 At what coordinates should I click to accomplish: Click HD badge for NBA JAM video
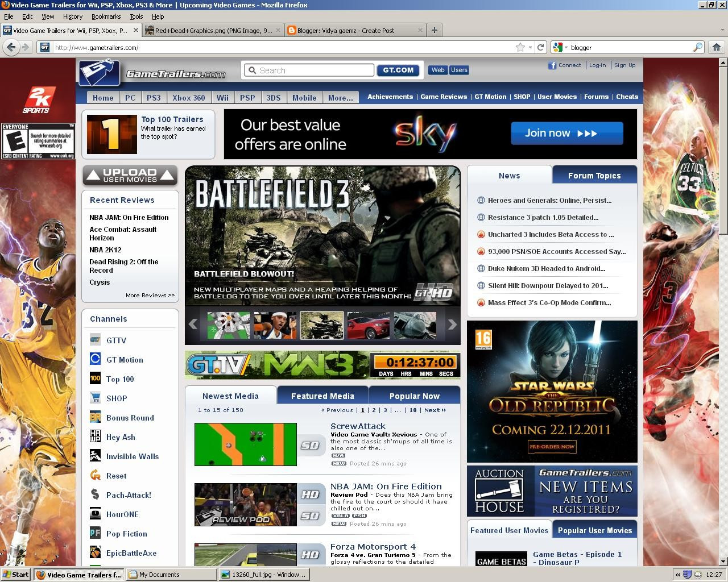pyautogui.click(x=311, y=494)
